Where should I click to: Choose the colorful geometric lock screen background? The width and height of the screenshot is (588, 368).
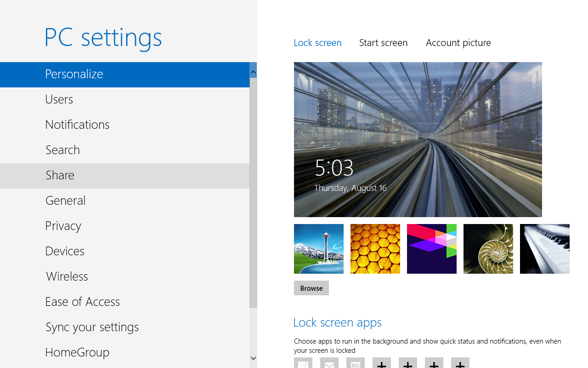pos(431,249)
